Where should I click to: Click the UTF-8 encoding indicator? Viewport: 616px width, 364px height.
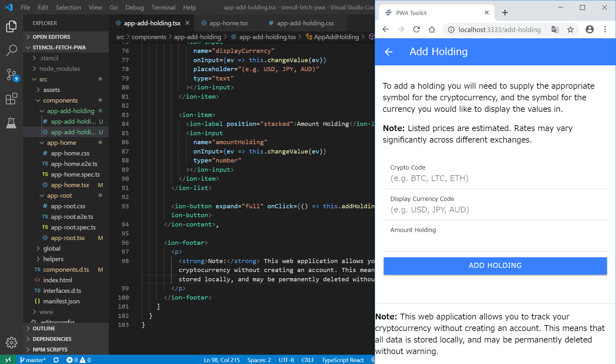pyautogui.click(x=286, y=360)
